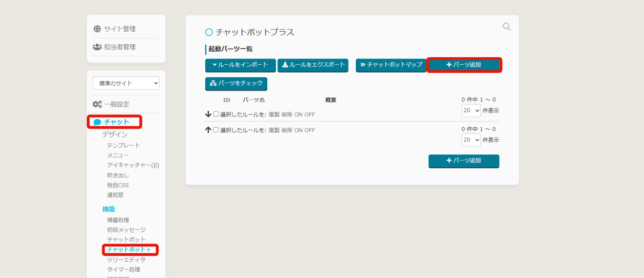
Task: Open the upper 20 件表示 dropdown
Action: pos(471,111)
